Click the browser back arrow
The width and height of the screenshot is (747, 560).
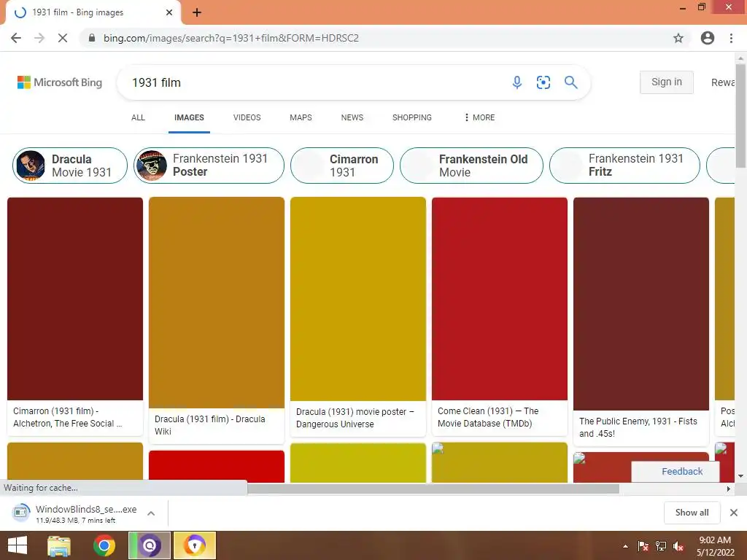point(16,38)
